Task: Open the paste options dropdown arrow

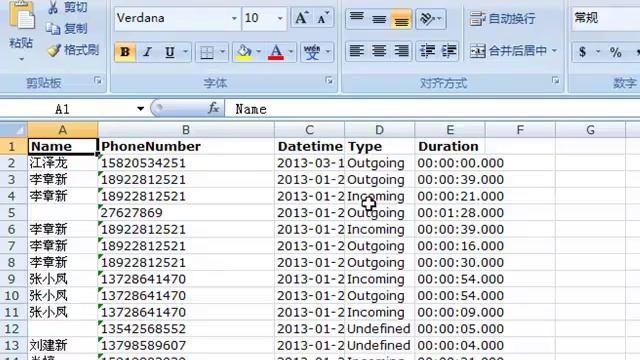Action: pyautogui.click(x=21, y=60)
